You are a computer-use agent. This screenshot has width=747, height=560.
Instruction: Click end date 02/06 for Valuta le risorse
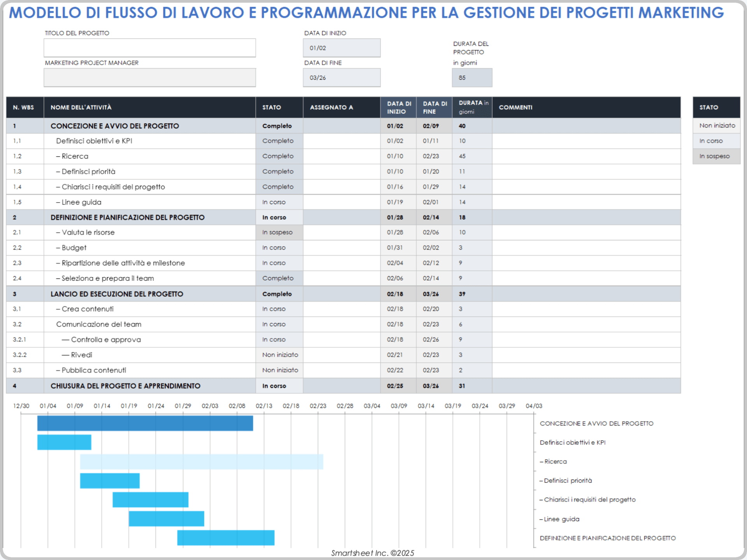pos(434,233)
